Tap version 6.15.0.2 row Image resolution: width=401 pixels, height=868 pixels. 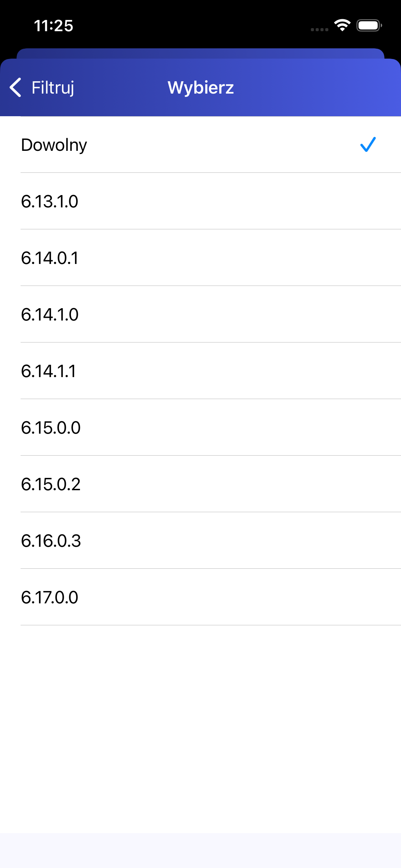pos(51,484)
